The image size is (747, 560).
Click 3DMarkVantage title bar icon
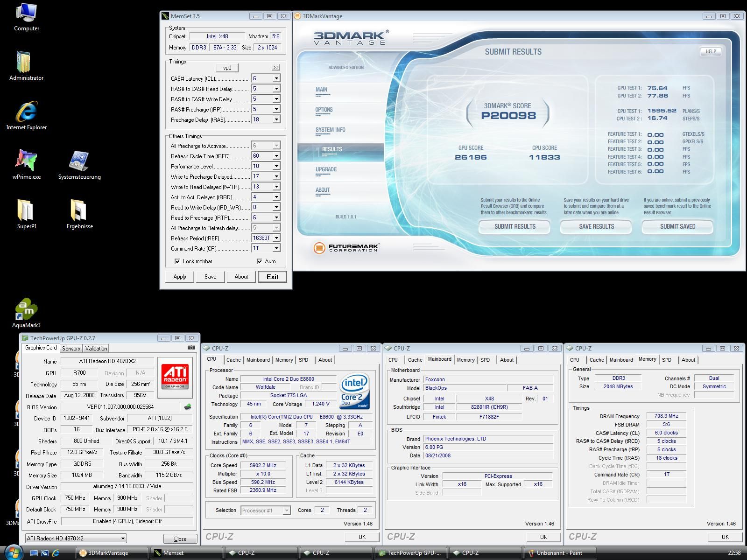coord(297,16)
